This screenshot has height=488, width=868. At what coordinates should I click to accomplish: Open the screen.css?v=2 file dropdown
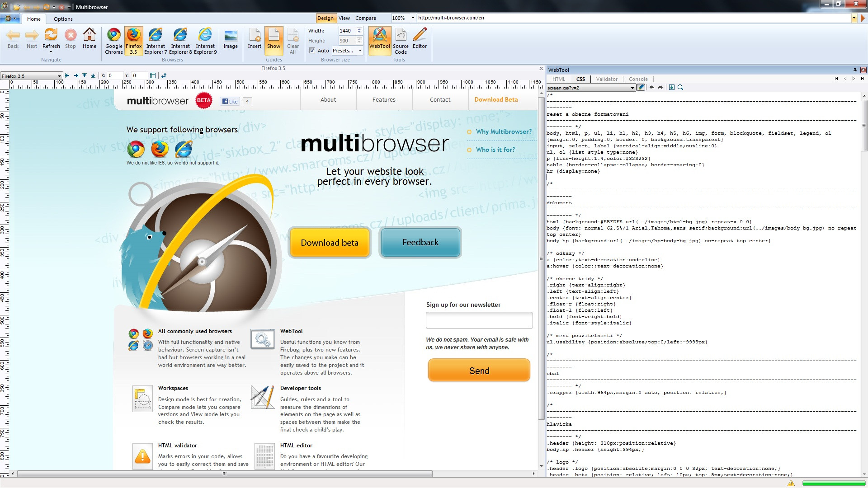[591, 88]
